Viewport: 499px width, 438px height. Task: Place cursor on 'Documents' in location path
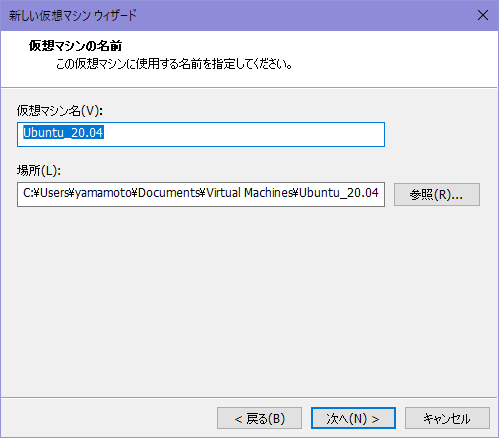(x=169, y=193)
